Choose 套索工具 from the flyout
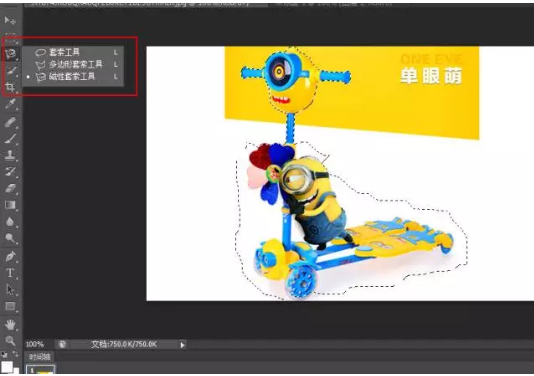This screenshot has height=376, width=534. pos(73,52)
